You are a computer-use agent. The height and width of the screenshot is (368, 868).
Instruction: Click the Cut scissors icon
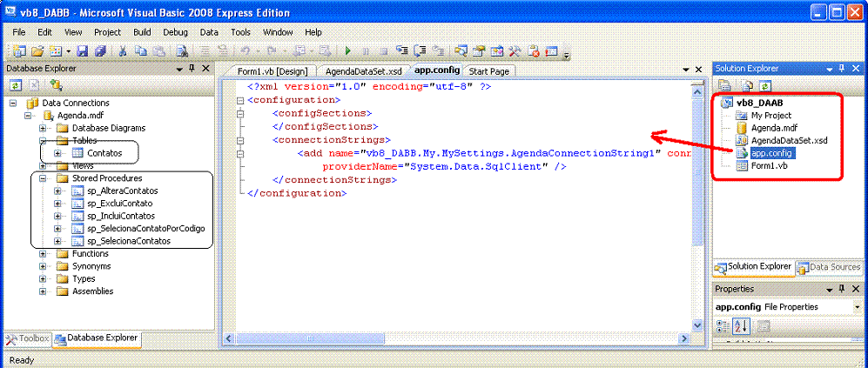pyautogui.click(x=123, y=51)
